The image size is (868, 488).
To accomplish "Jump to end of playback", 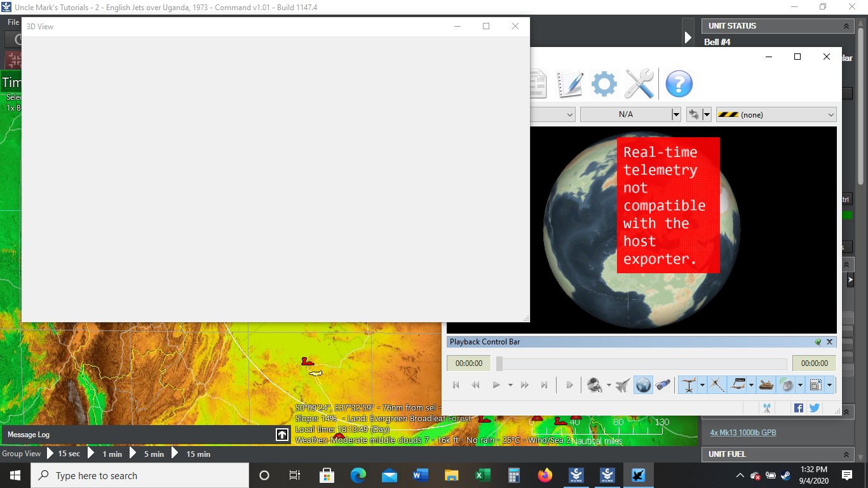I will 544,385.
